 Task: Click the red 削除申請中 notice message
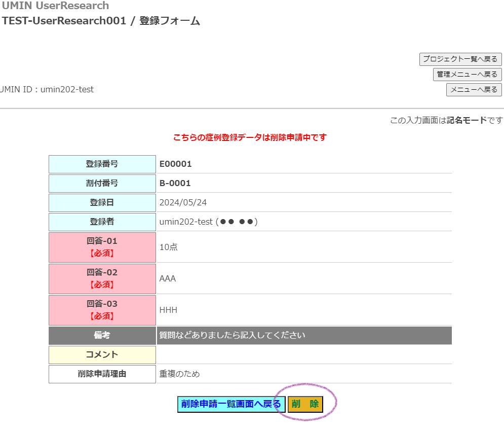(250, 137)
